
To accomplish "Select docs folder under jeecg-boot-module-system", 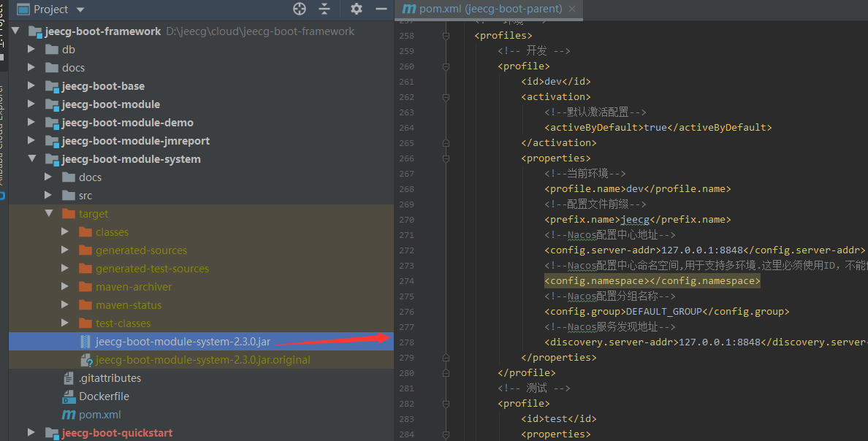I will (x=90, y=177).
